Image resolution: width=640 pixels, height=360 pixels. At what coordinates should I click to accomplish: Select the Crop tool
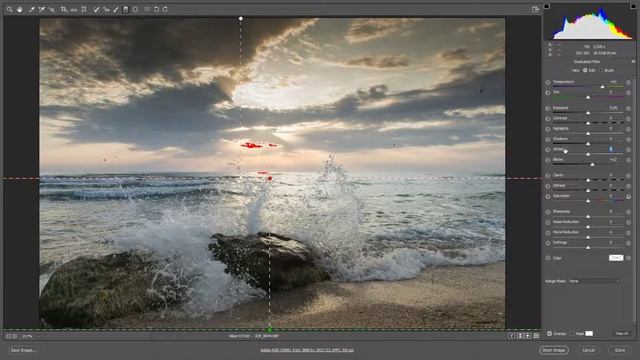(64, 9)
